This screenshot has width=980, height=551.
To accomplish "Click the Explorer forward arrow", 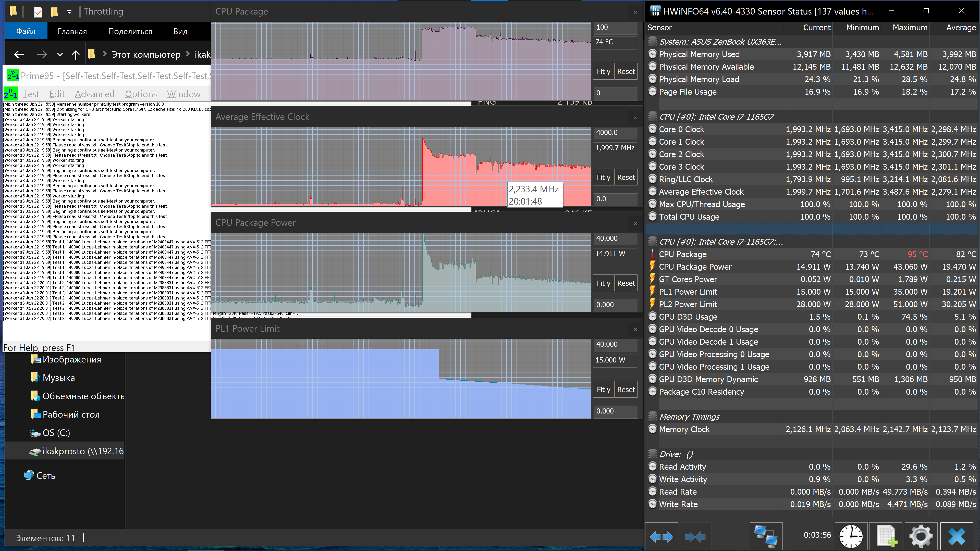I will pyautogui.click(x=42, y=54).
